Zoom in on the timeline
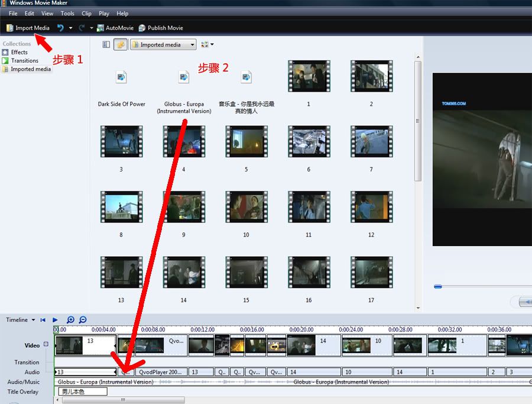The image size is (532, 404). pyautogui.click(x=70, y=320)
